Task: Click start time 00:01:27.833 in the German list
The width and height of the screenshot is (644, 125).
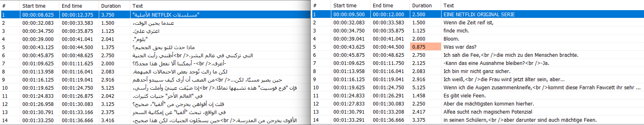Action: (x=349, y=104)
